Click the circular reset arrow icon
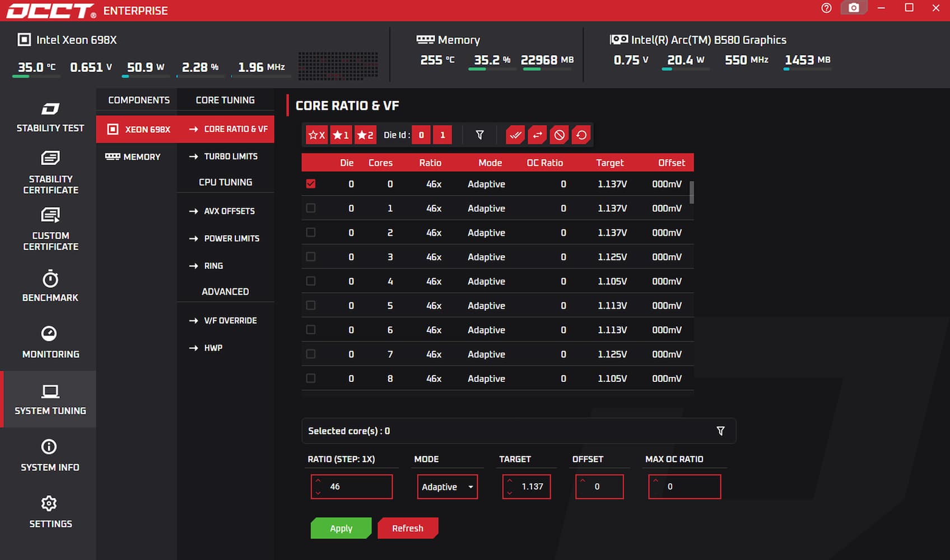This screenshot has height=560, width=950. [x=581, y=135]
